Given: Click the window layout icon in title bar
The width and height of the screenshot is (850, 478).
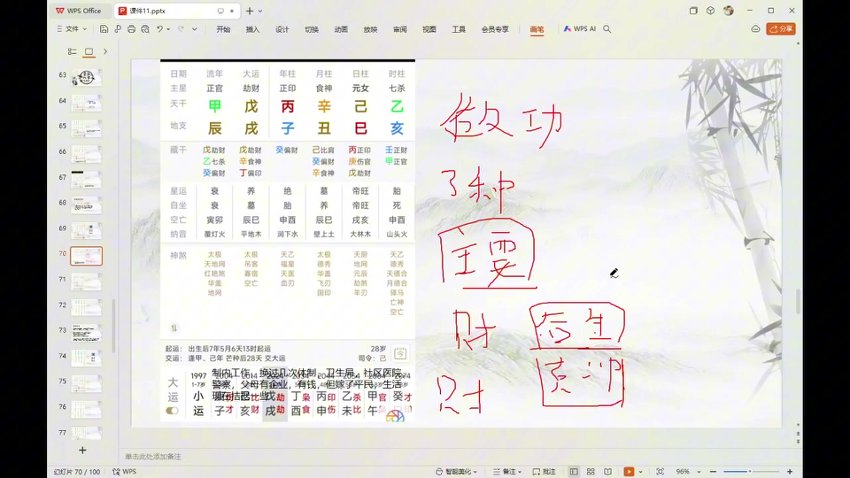Looking at the screenshot, I should pyautogui.click(x=693, y=10).
